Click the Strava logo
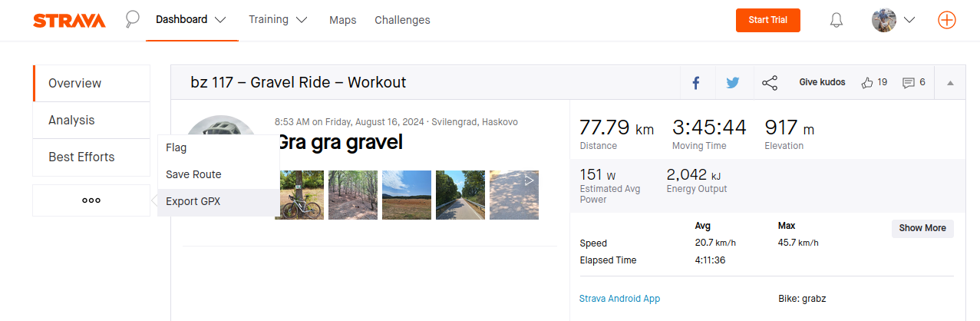Image resolution: width=980 pixels, height=321 pixels. click(69, 21)
